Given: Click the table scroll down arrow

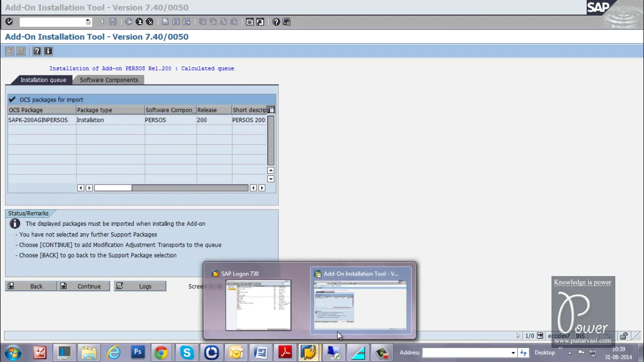Looking at the screenshot, I should coord(271,179).
